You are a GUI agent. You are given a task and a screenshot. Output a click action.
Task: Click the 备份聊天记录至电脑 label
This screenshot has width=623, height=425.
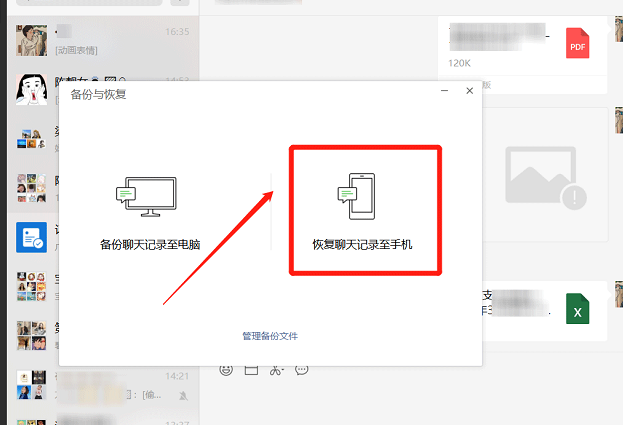click(x=150, y=245)
